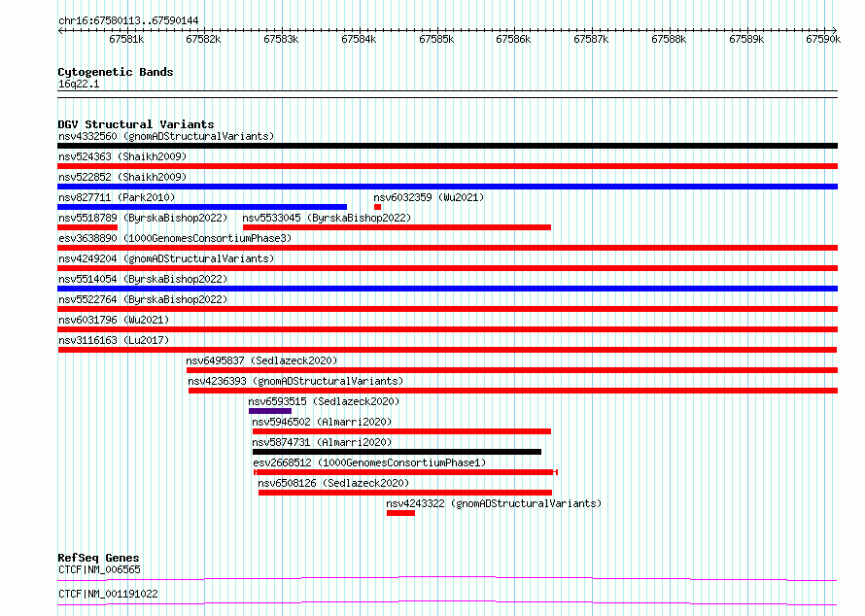Open nsv6495837 (Sedlazeck2020) label
Image resolution: width=865 pixels, height=616 pixels.
(x=261, y=360)
